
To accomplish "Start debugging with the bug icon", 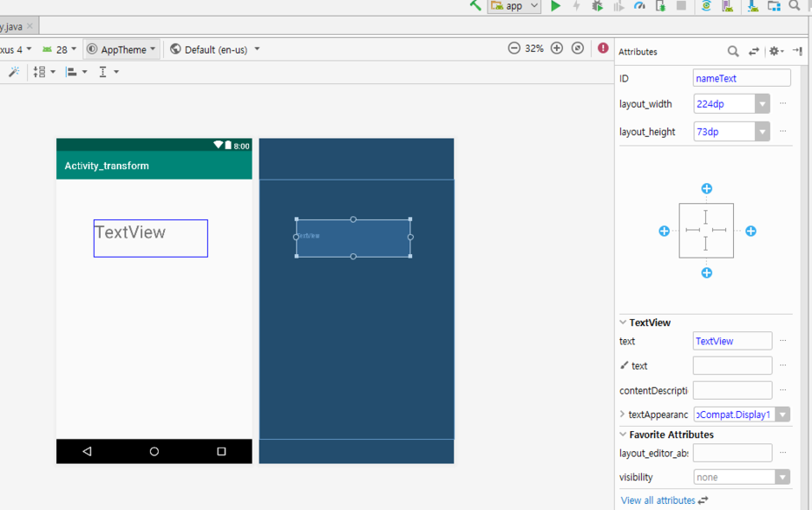I will click(598, 6).
